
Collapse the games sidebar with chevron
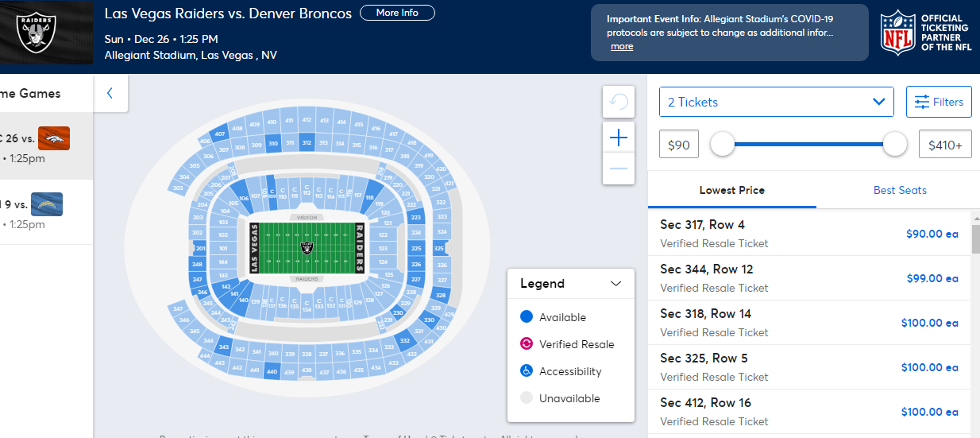click(110, 93)
